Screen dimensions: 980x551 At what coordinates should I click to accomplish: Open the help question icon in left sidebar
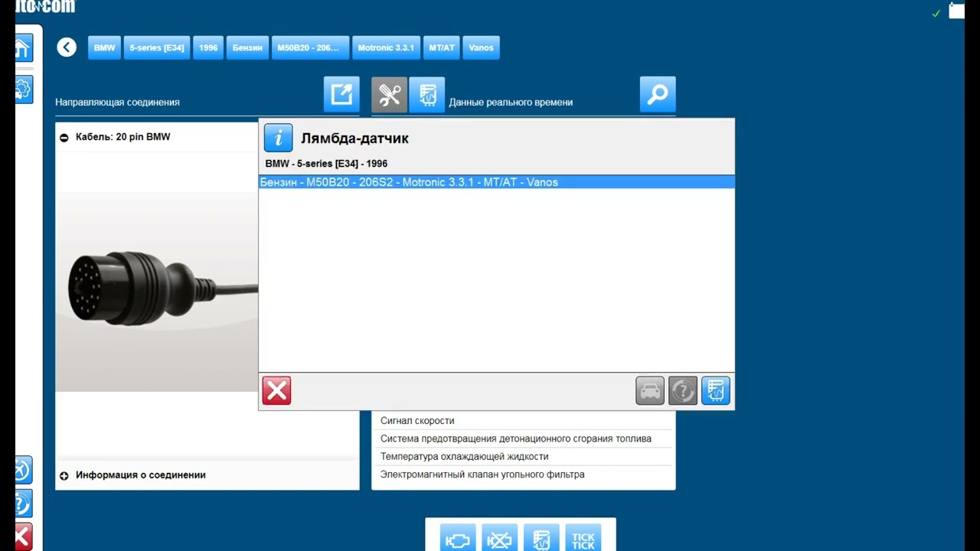coord(23,504)
